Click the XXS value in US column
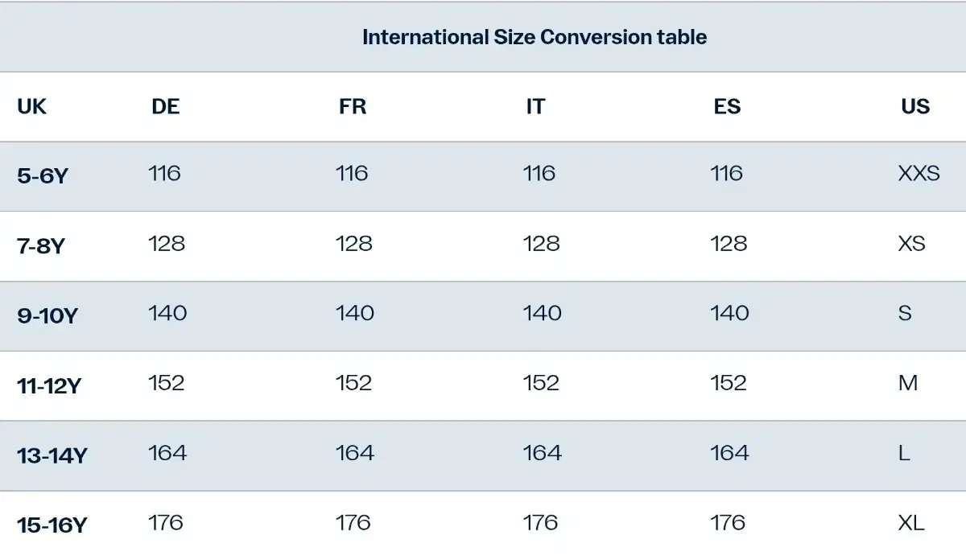 click(919, 173)
